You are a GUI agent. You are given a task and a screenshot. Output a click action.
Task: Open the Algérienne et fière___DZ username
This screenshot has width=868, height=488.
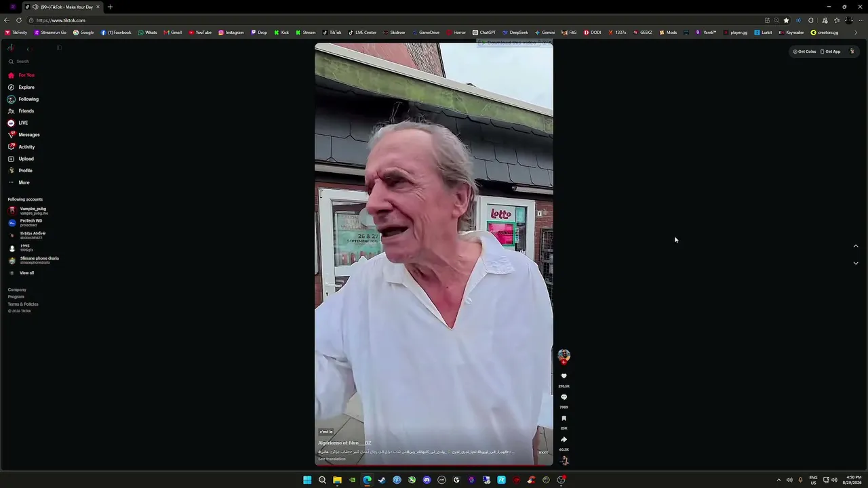(x=344, y=443)
